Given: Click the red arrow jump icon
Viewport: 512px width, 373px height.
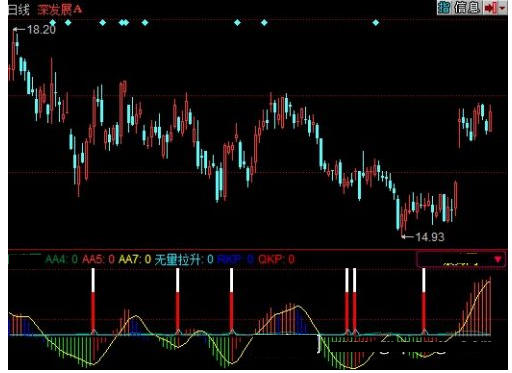Looking at the screenshot, I should coord(490,7).
